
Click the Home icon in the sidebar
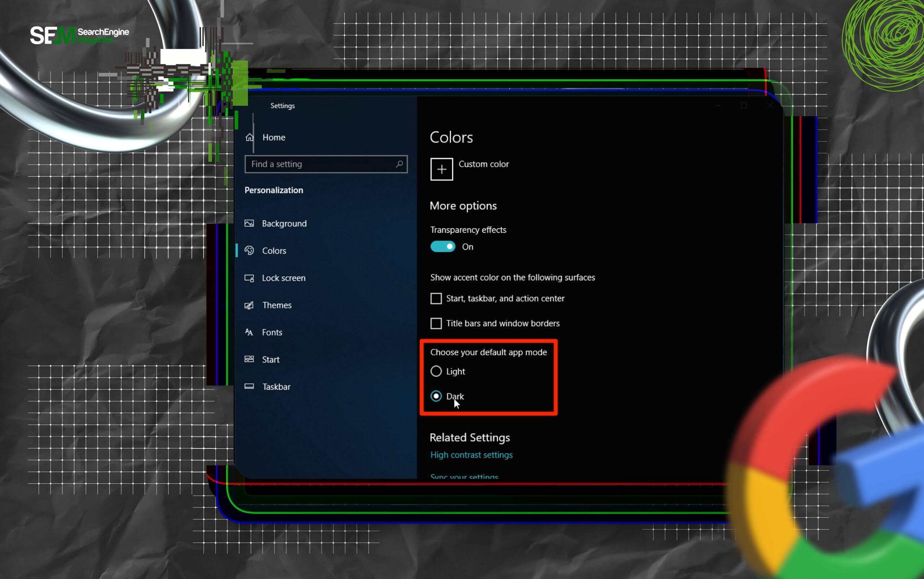pyautogui.click(x=249, y=137)
